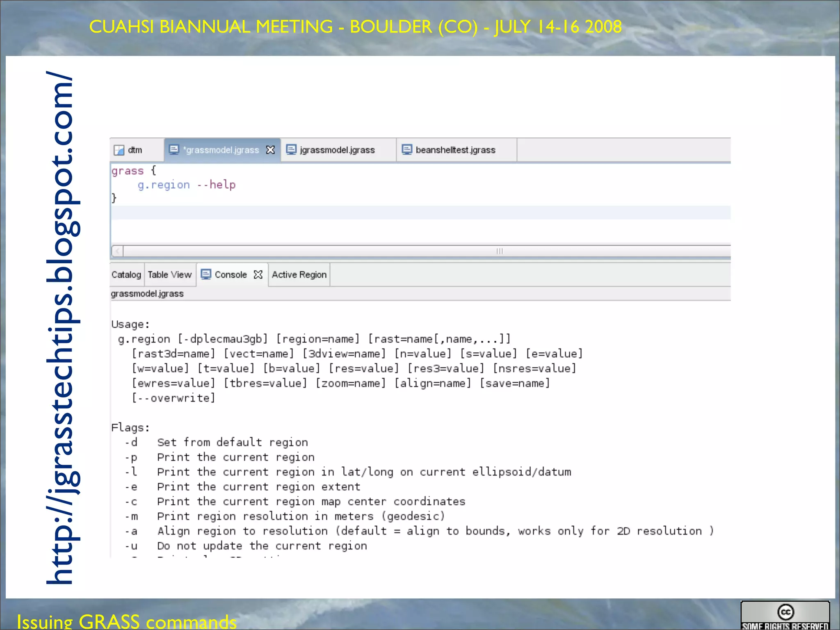Click the '-p Print the current region' line

tap(220, 457)
